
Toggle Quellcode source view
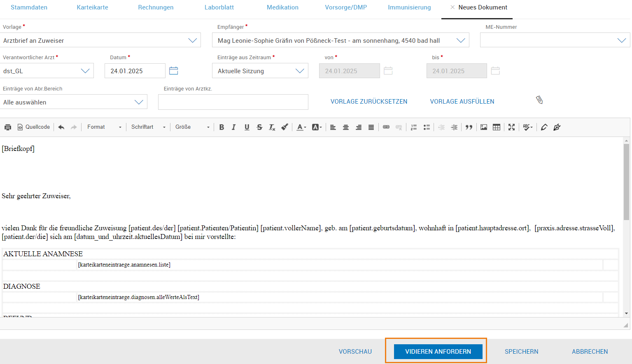34,127
